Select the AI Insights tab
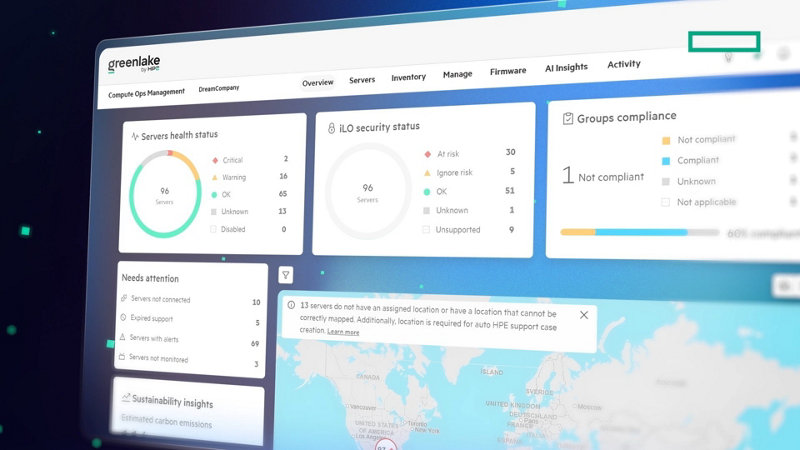 pyautogui.click(x=566, y=67)
